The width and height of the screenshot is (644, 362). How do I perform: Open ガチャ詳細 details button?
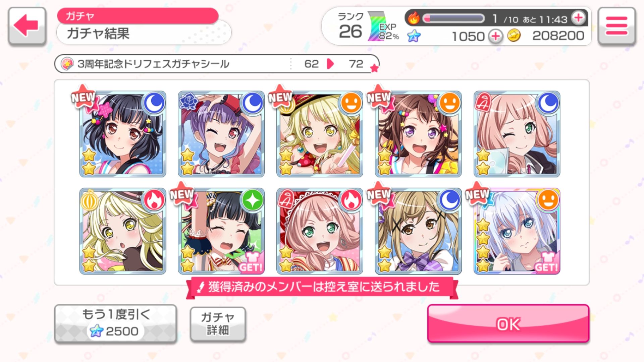click(x=218, y=324)
